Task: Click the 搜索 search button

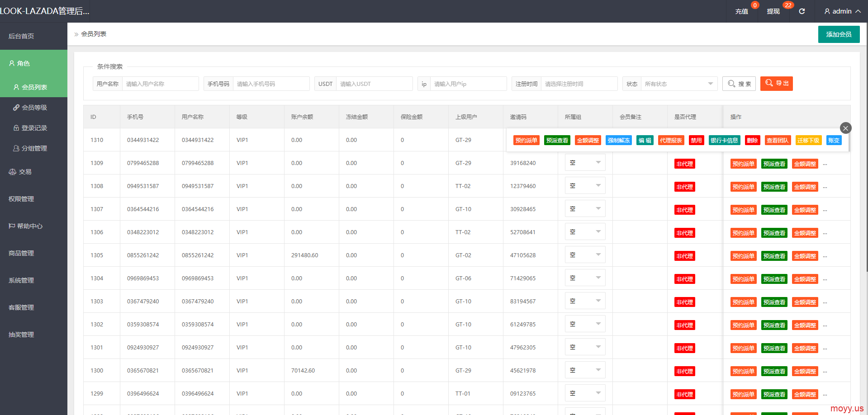Action: click(739, 84)
